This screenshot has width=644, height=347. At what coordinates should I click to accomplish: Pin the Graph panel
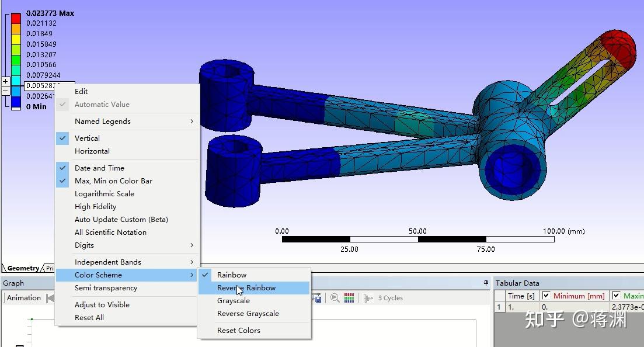pos(485,282)
